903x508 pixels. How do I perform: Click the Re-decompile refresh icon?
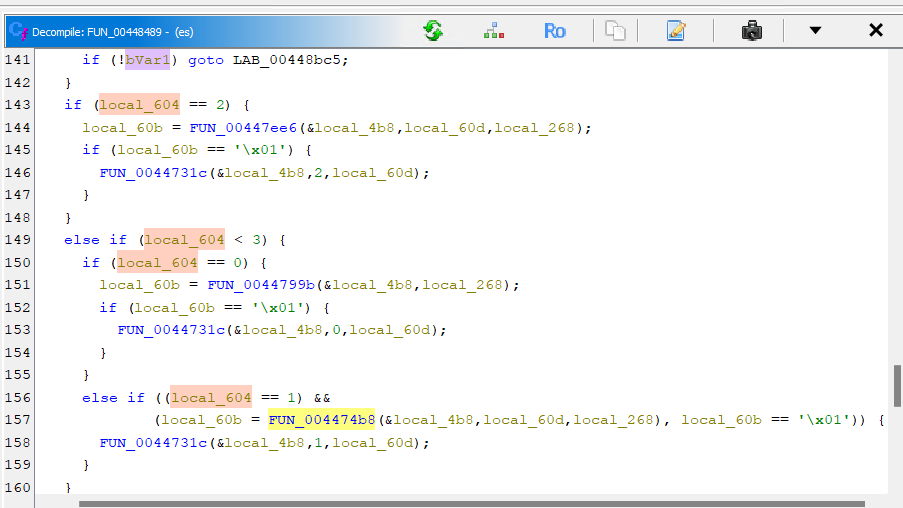pos(433,31)
